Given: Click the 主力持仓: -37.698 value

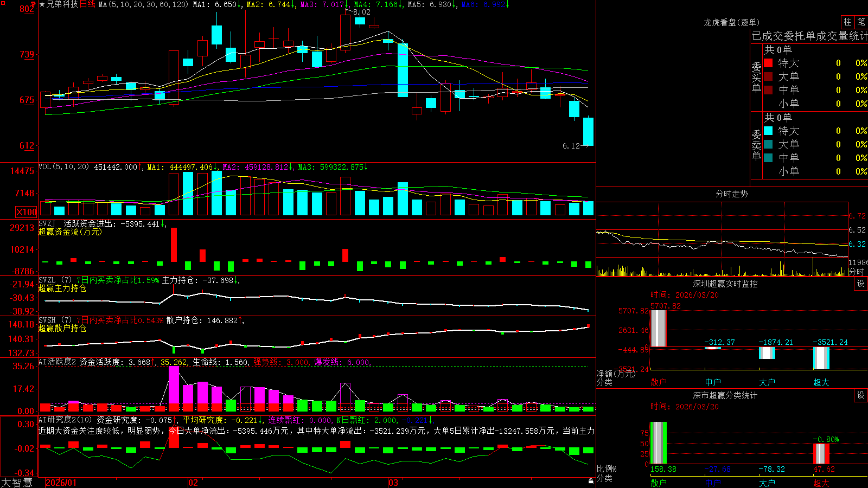Looking at the screenshot, I should point(201,280).
